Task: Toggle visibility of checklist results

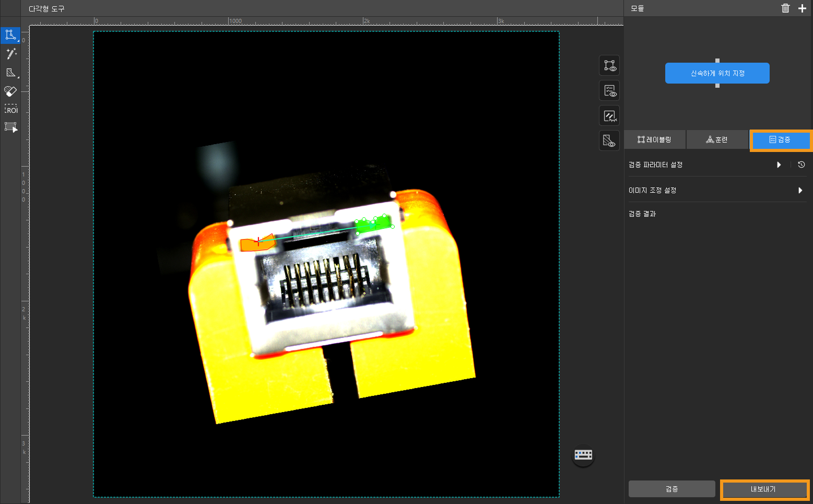Action: tap(609, 91)
